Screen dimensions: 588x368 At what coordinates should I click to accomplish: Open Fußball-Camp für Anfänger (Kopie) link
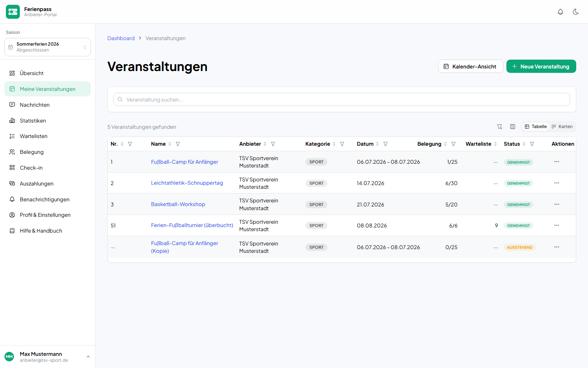184,247
